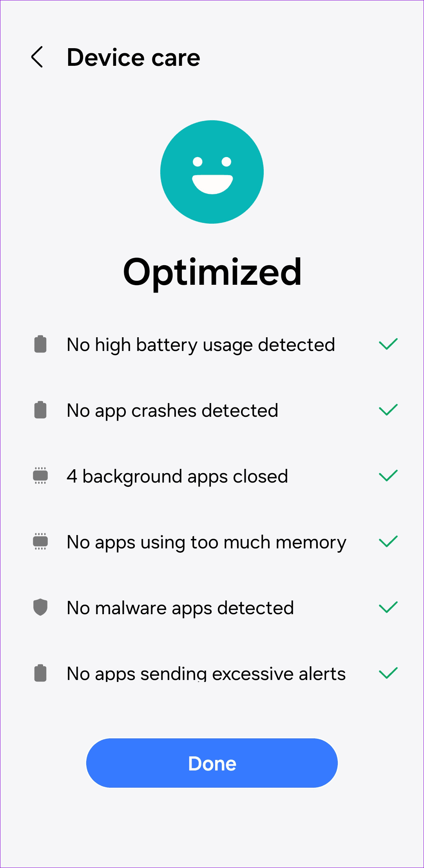Tap the back arrow icon
The width and height of the screenshot is (424, 868).
[x=37, y=57]
